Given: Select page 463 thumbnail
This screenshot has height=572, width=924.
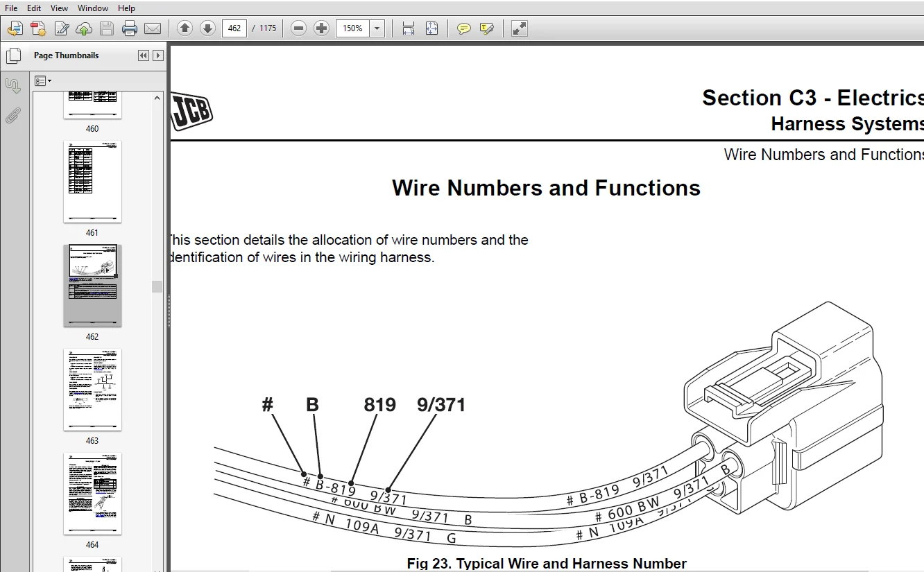Looking at the screenshot, I should click(x=92, y=390).
